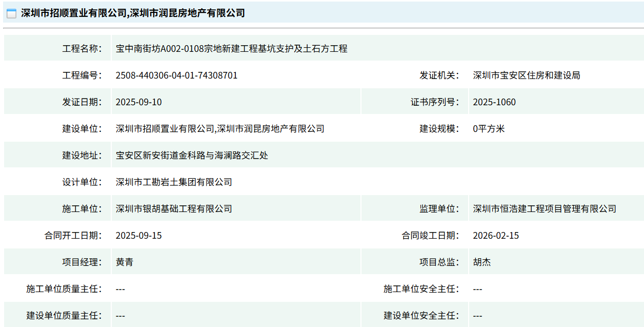Select header title 深圳市招顺置业有限公司,深圳市润昆房地产有限公司
This screenshot has width=644, height=327.
pos(133,13)
